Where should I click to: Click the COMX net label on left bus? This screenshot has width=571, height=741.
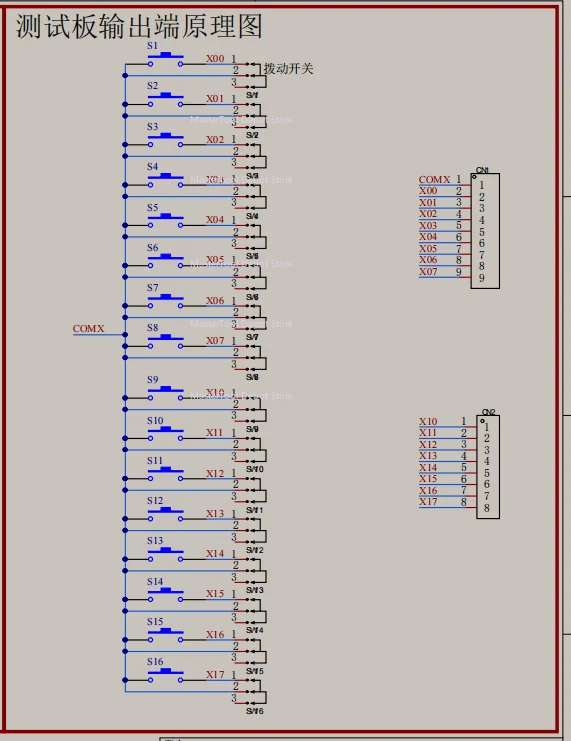(88, 328)
